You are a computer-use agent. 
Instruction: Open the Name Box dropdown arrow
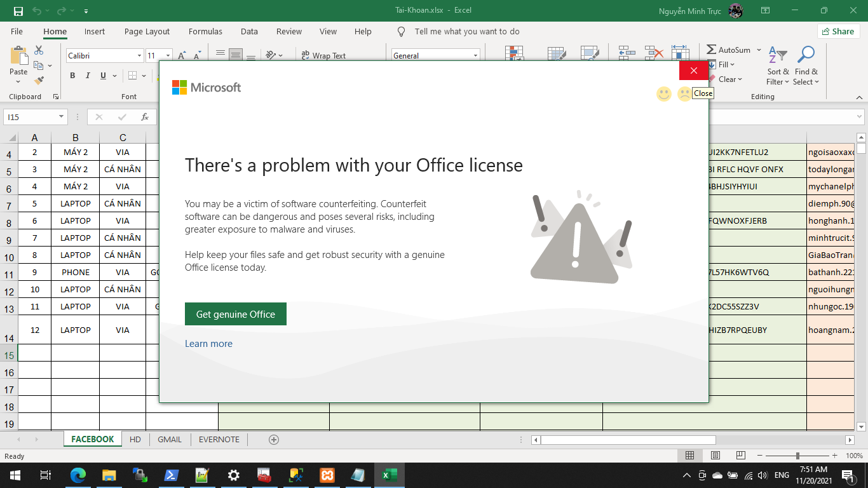pyautogui.click(x=61, y=117)
